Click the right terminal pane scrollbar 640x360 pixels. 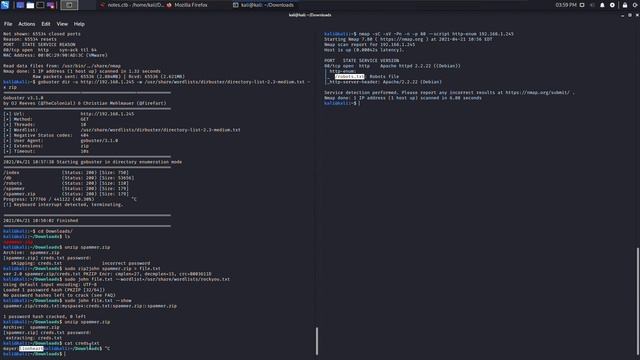tap(638, 301)
